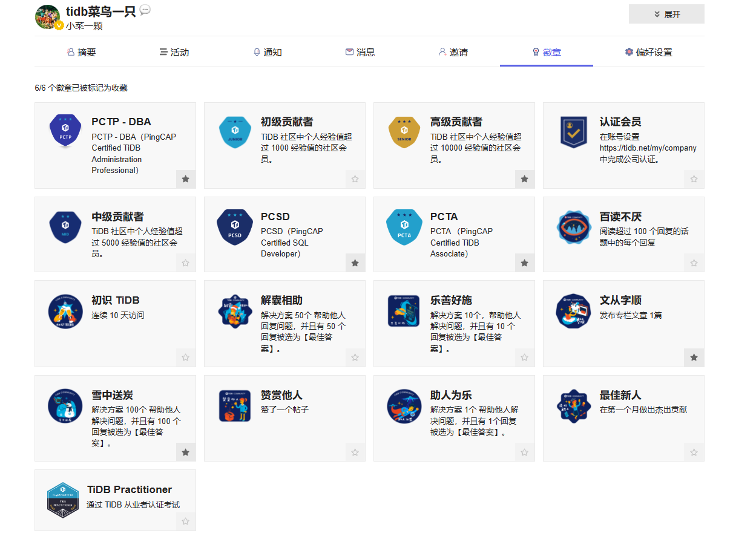Open the 百读不厌 badge title link

click(620, 217)
